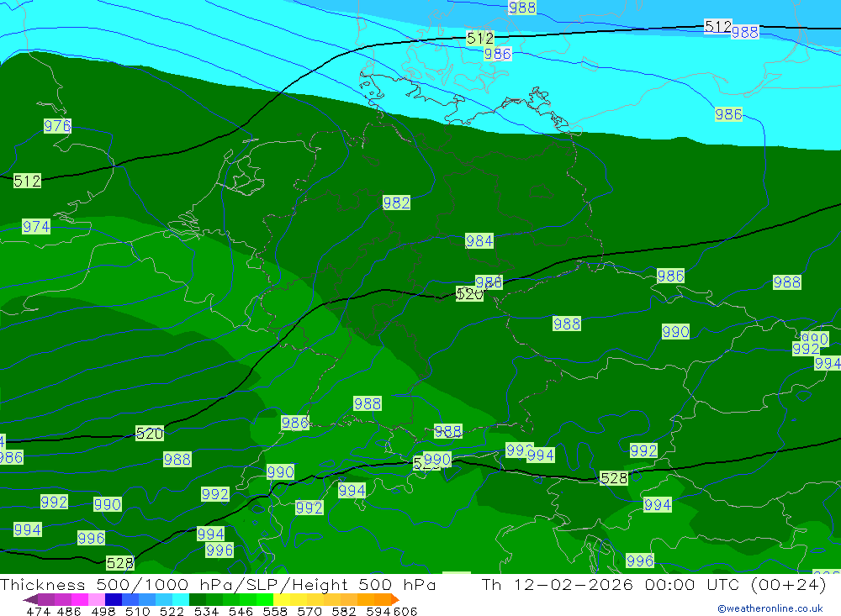This screenshot has height=616, width=841.
Task: Click the 976 pressure label on the map
Action: [x=57, y=126]
